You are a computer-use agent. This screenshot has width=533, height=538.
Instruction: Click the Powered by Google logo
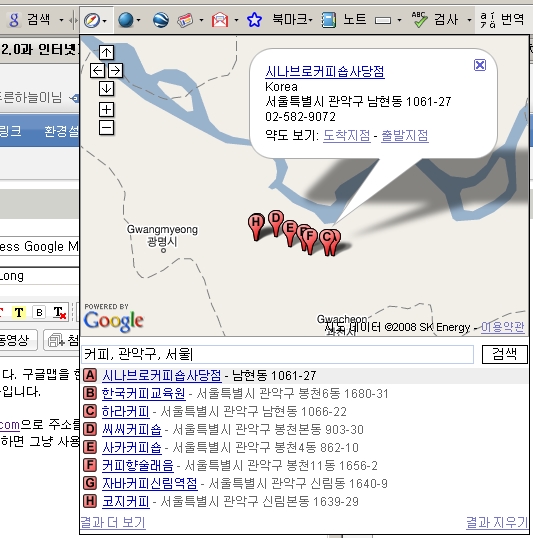coord(114,318)
